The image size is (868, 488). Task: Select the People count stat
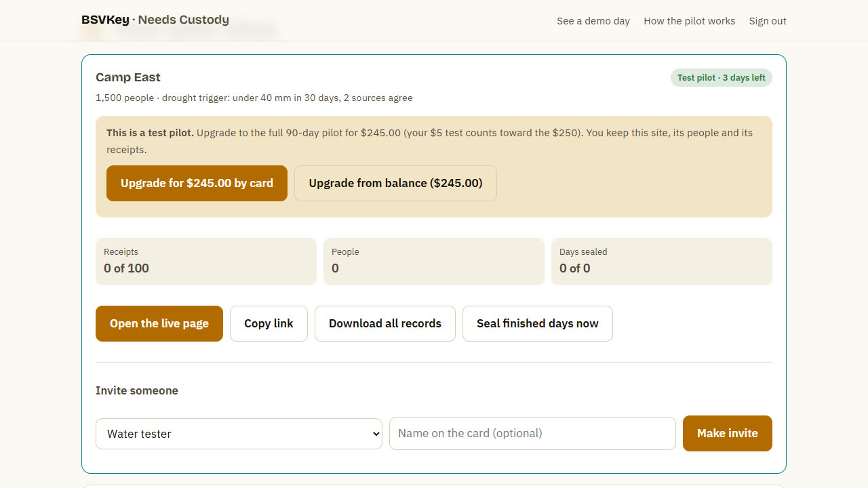tap(434, 261)
